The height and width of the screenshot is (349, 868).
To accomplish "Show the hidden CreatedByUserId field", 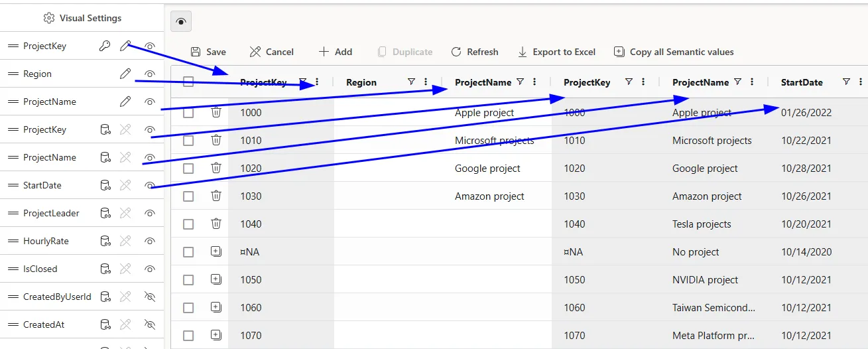I will (x=150, y=297).
